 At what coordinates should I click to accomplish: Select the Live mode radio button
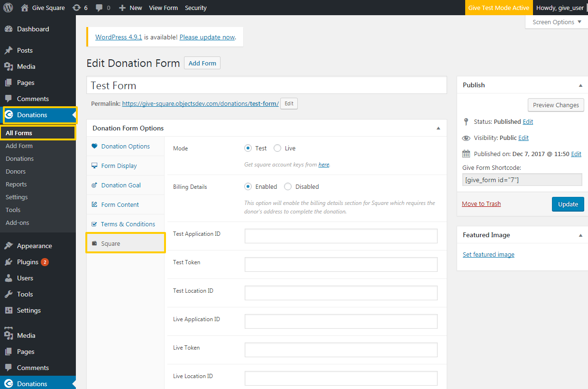tap(277, 148)
